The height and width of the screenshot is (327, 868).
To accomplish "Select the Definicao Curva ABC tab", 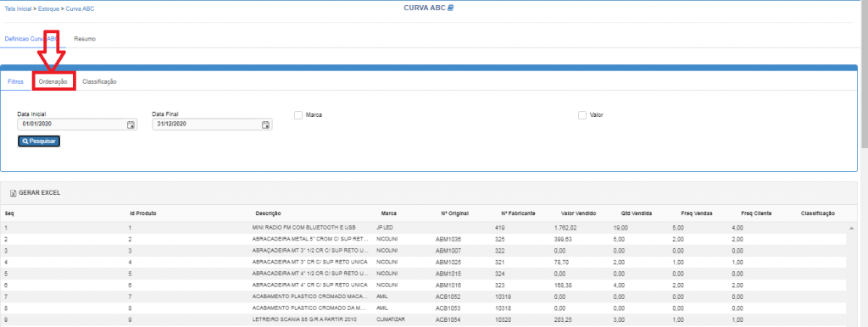I will tap(31, 39).
